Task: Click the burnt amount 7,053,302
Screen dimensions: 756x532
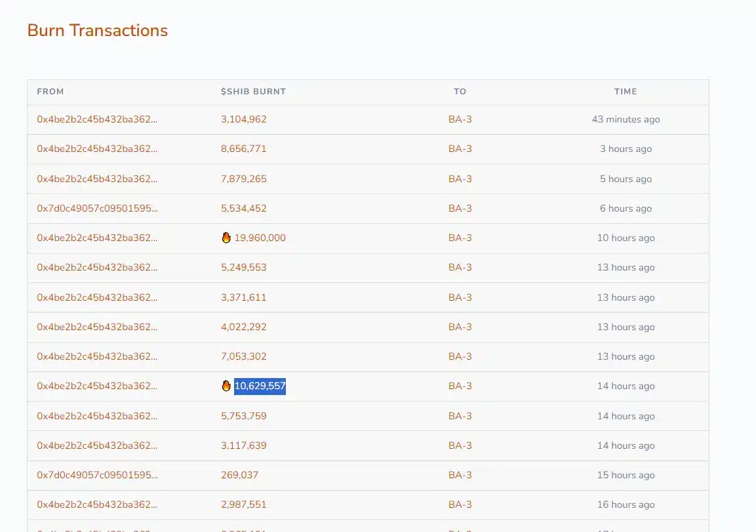Action: click(x=243, y=356)
